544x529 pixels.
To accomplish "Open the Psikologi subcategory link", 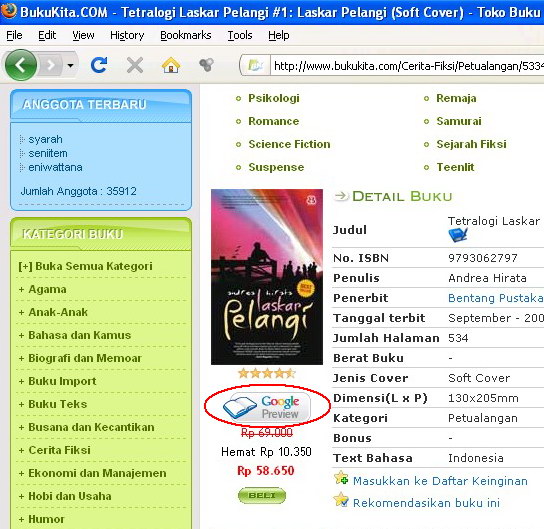I will [x=274, y=99].
